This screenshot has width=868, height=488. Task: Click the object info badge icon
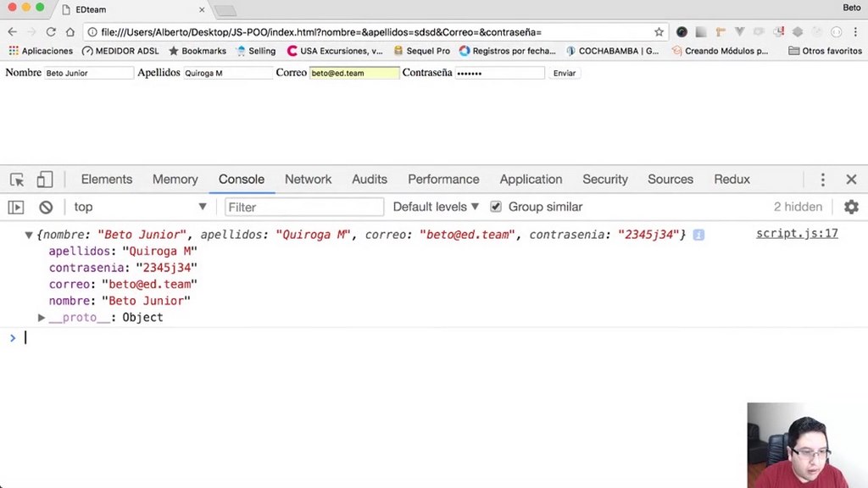point(698,235)
